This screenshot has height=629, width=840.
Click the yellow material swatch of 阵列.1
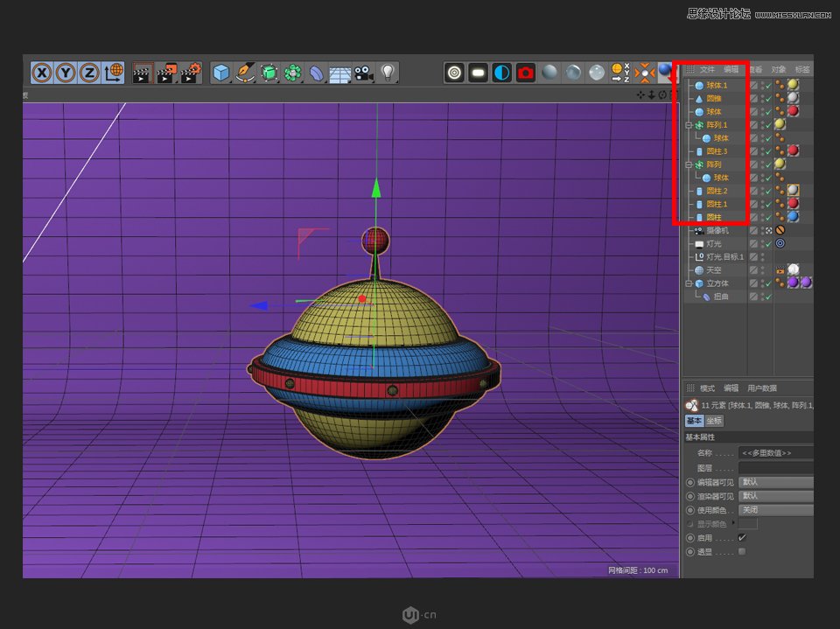[x=780, y=123]
